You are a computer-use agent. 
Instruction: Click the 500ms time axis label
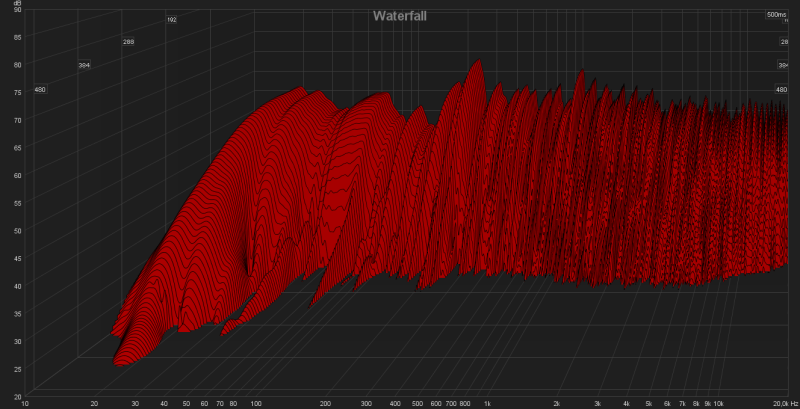point(776,15)
